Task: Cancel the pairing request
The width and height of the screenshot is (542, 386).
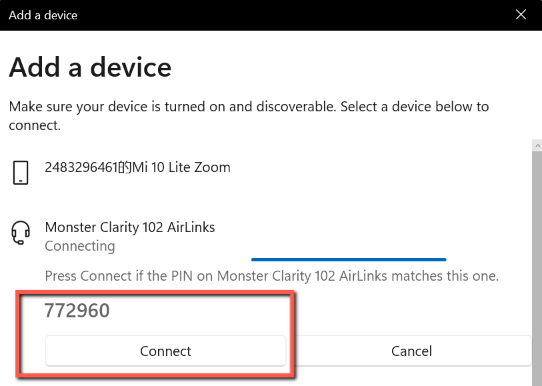Action: click(x=411, y=351)
